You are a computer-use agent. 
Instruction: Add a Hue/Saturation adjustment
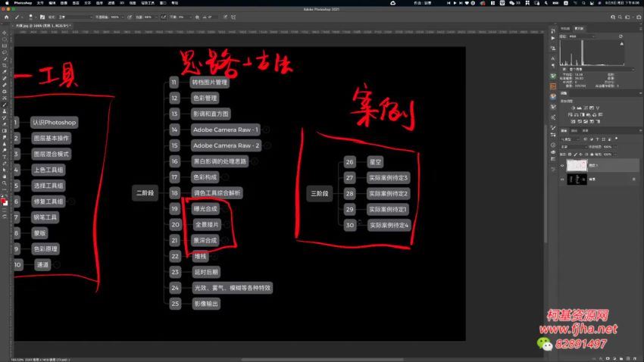click(571, 115)
